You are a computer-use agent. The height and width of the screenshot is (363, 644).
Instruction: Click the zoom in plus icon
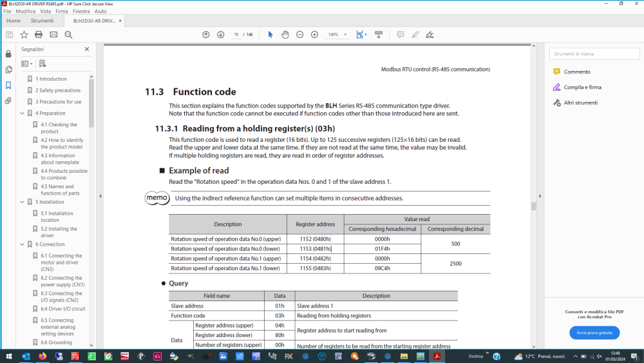[314, 35]
